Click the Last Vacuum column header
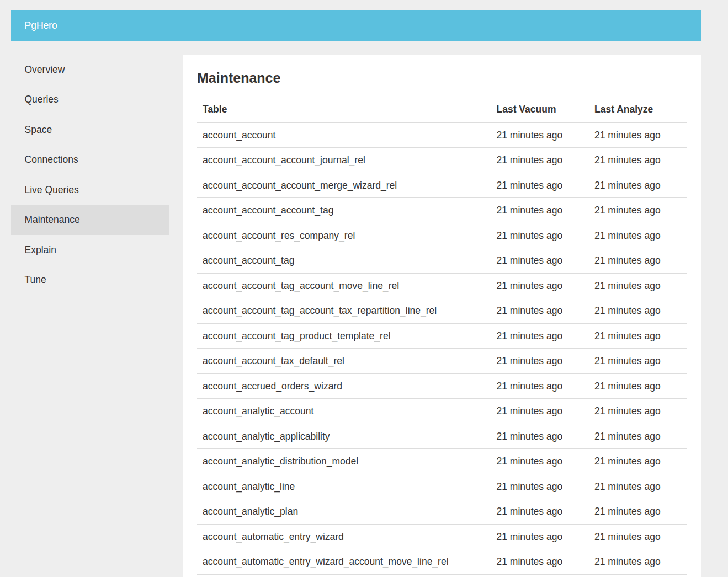Image resolution: width=728 pixels, height=577 pixels. pyautogui.click(x=526, y=109)
